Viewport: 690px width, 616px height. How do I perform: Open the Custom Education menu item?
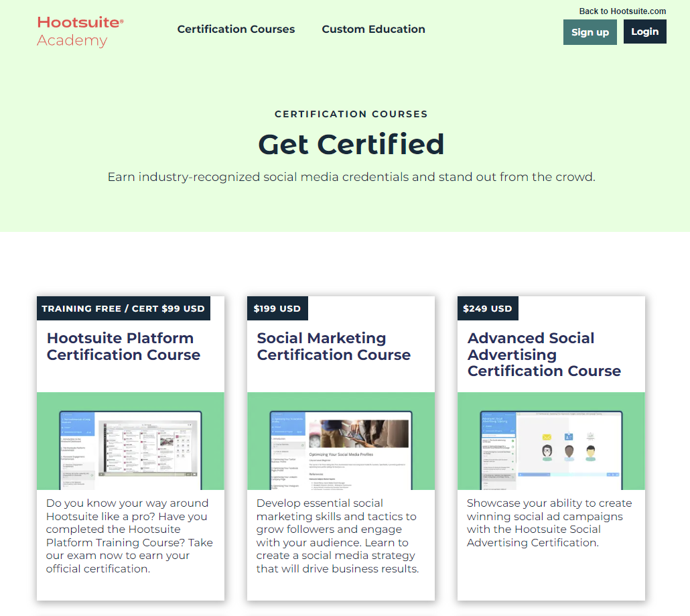(x=373, y=29)
